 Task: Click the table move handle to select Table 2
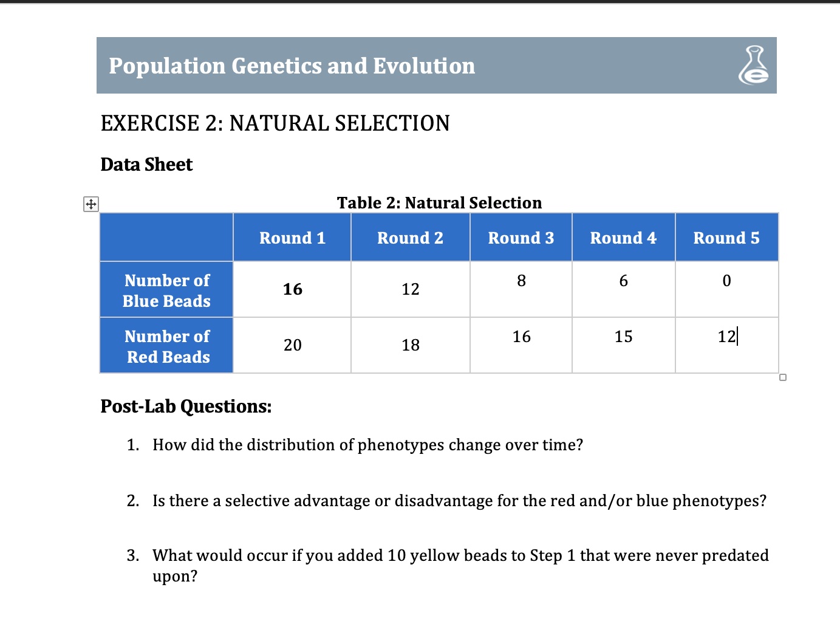point(90,205)
